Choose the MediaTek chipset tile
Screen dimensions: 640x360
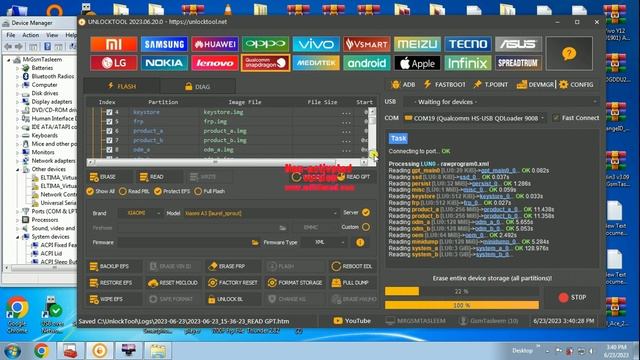click(x=316, y=63)
